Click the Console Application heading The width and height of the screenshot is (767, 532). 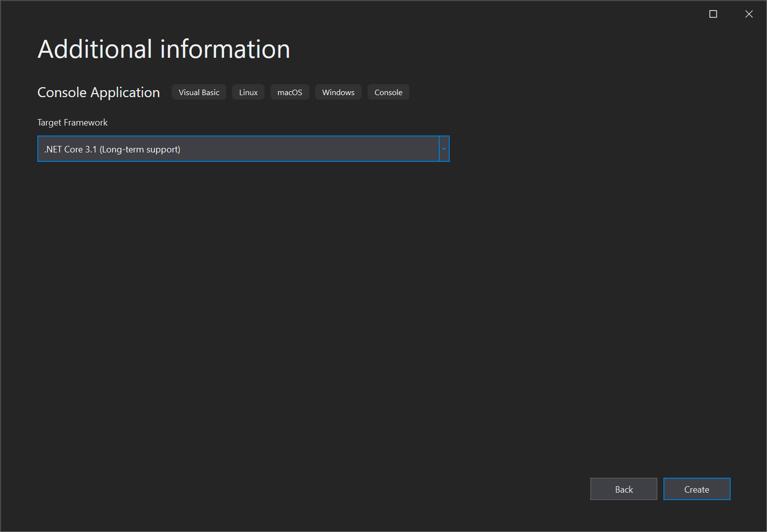click(x=98, y=92)
